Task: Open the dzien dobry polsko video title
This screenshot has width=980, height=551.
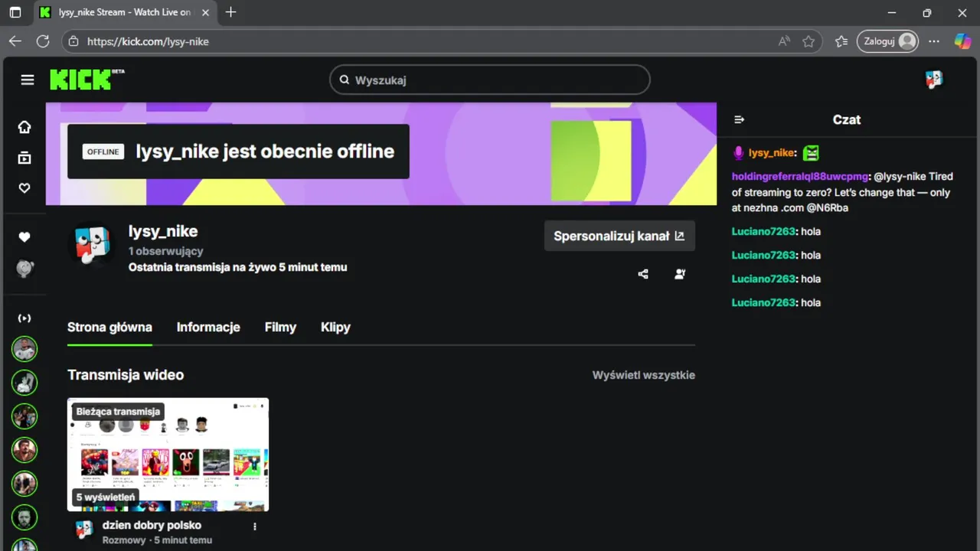Action: click(152, 525)
